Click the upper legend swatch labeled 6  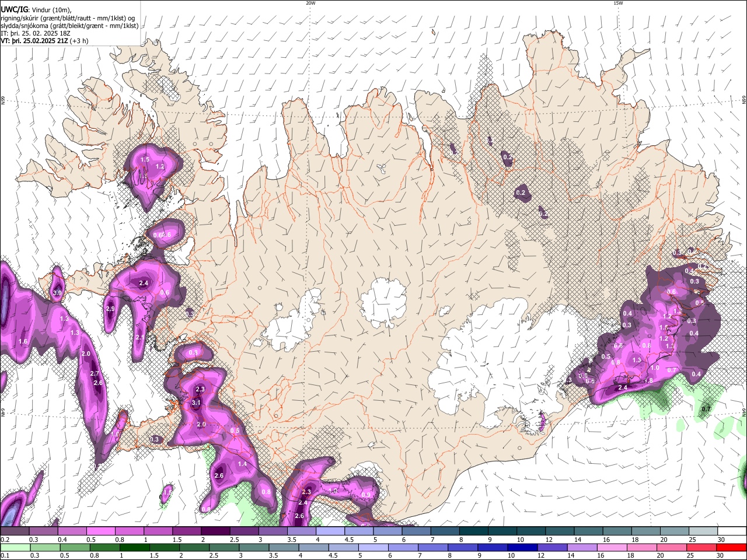[416, 531]
